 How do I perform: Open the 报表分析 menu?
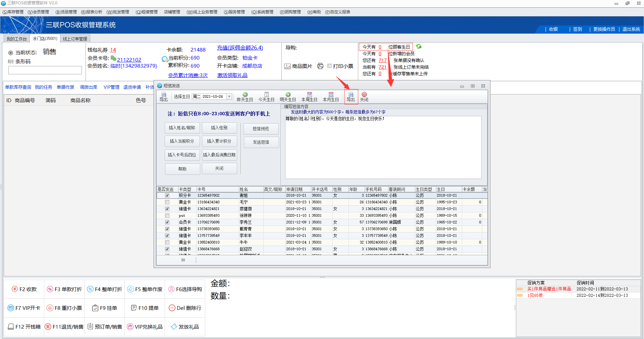point(92,12)
